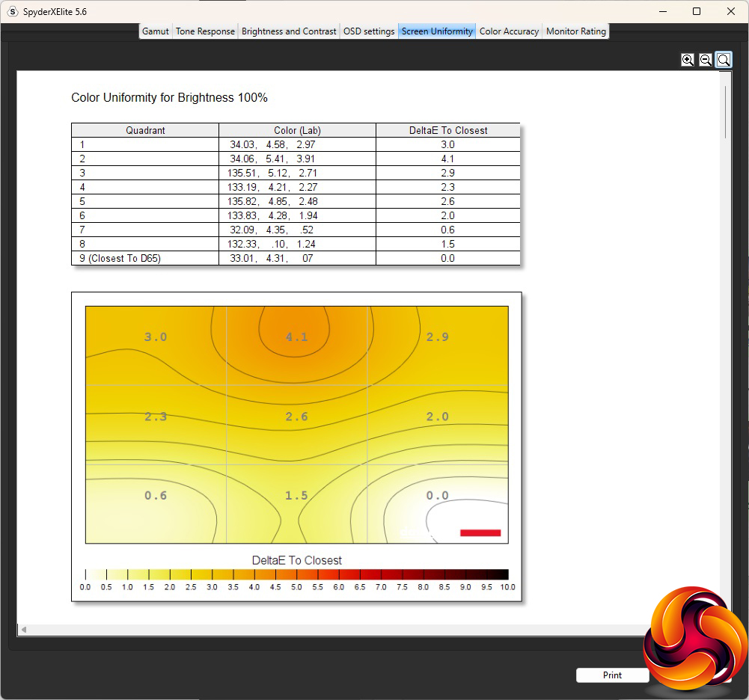The width and height of the screenshot is (749, 700).
Task: Click the 2.0 mark on the DeltaE color scale
Action: point(170,587)
